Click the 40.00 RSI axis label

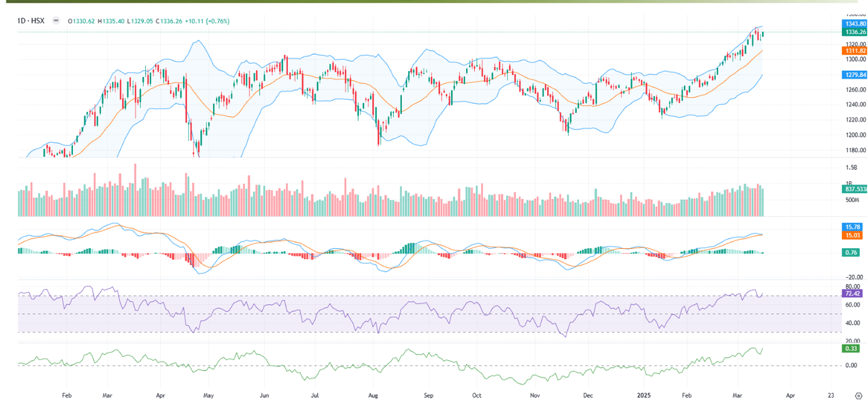[853, 323]
